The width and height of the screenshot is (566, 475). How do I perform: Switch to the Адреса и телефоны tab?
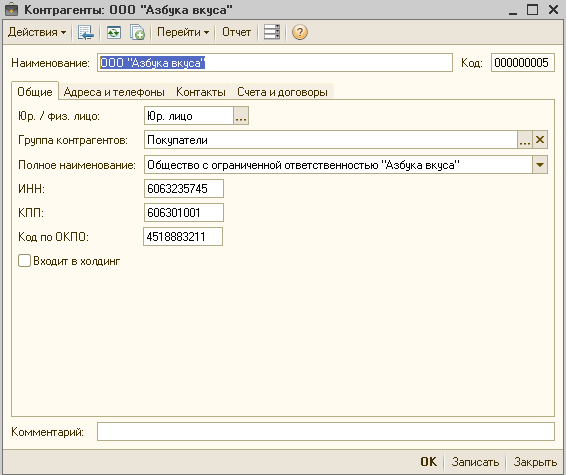[x=114, y=92]
